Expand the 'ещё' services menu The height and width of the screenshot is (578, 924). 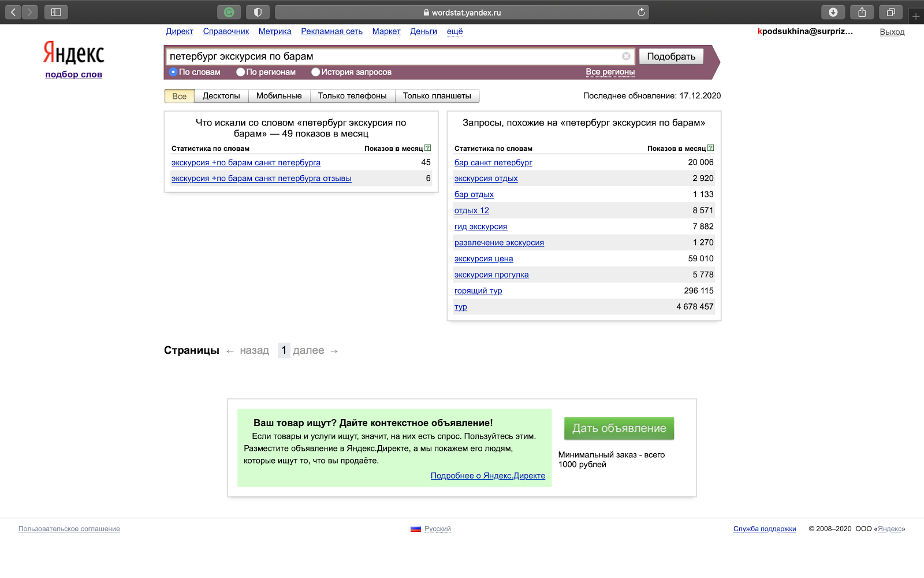tap(455, 31)
